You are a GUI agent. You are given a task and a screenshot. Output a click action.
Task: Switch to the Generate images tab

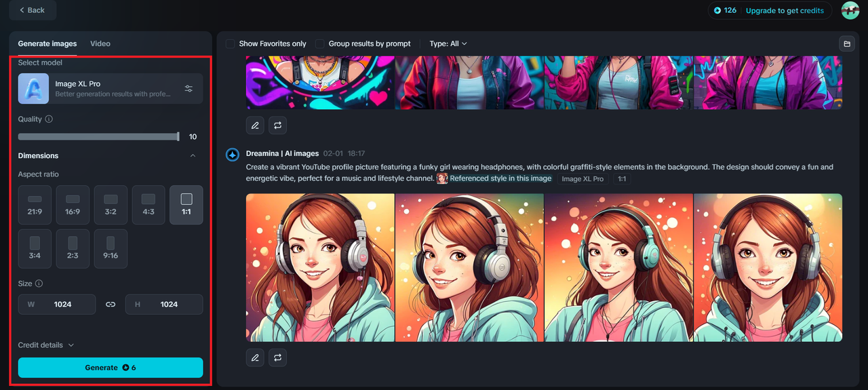(x=47, y=43)
